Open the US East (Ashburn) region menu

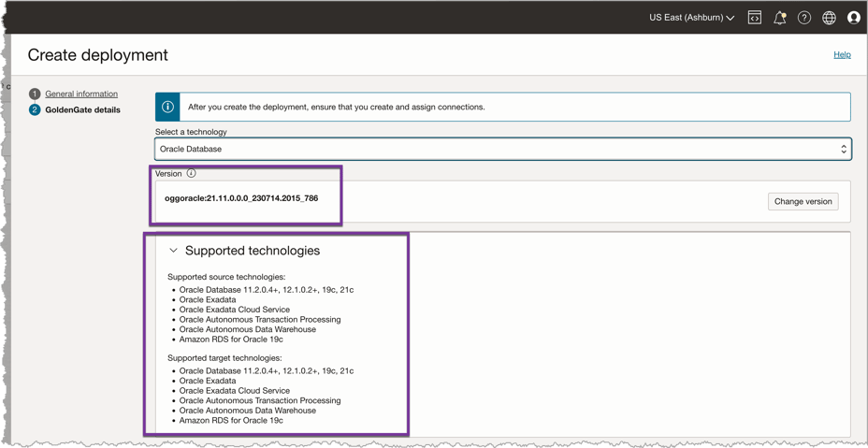691,18
